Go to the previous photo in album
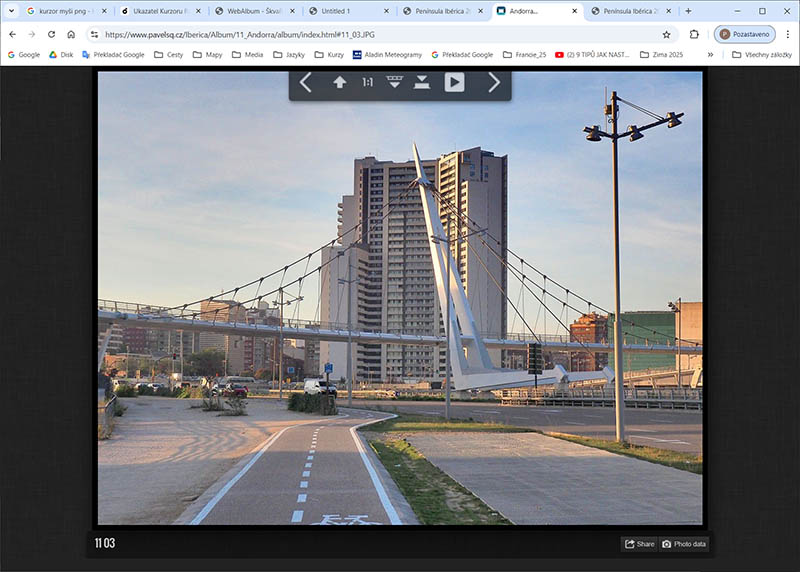Viewport: 800px width, 572px height. coord(306,83)
